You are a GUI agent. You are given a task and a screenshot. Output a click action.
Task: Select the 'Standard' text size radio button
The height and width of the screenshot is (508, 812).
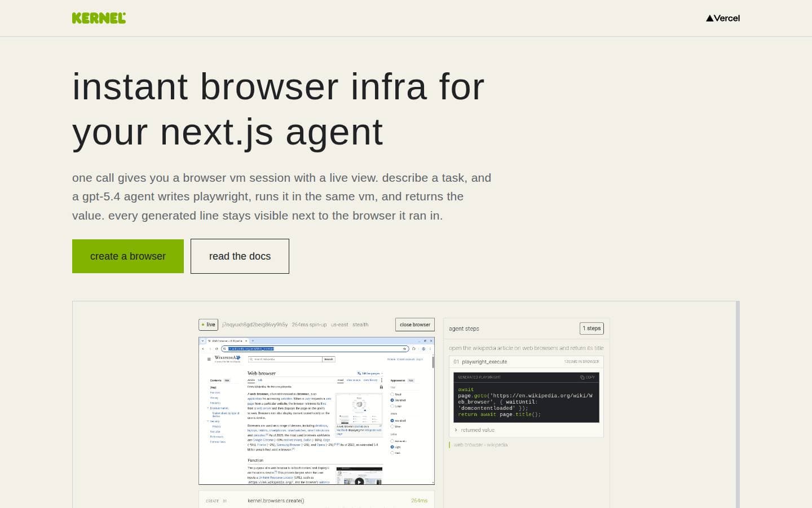392,400
